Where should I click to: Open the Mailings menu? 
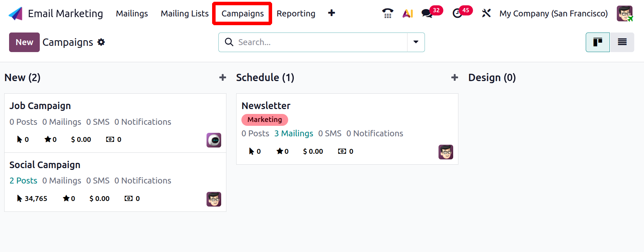coord(132,14)
